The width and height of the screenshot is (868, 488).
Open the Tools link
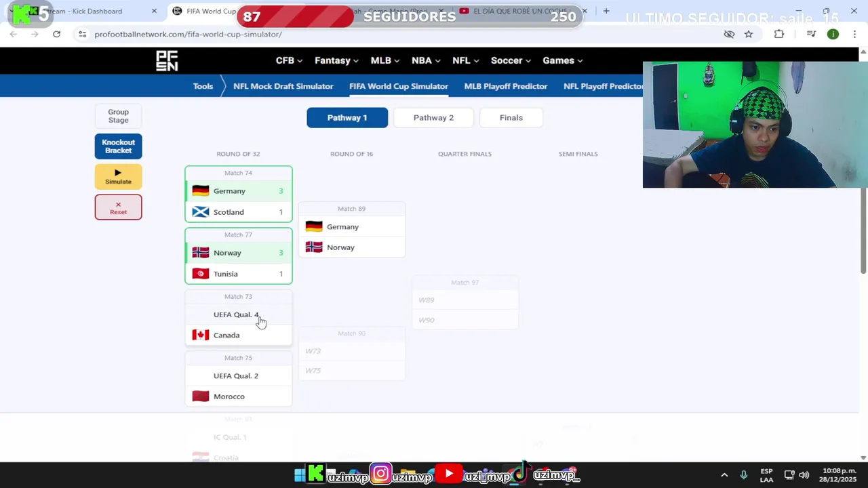(203, 86)
